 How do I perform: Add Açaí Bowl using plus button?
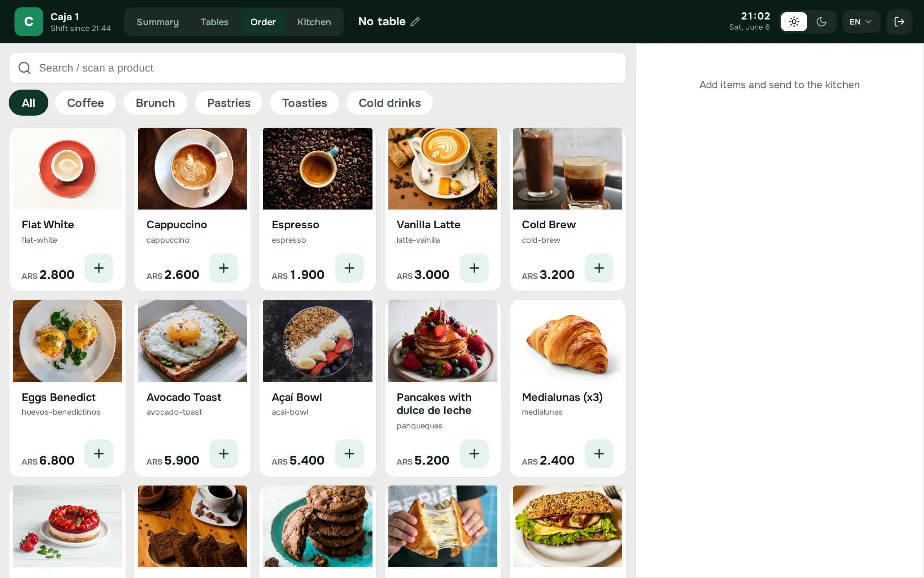point(349,454)
